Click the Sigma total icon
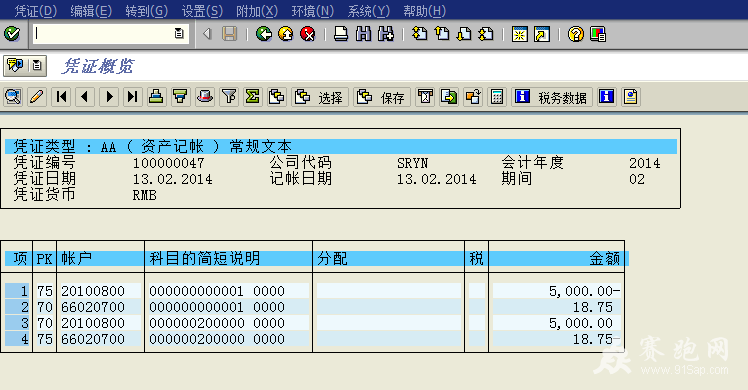Viewport: 748px width, 390px height. click(252, 97)
